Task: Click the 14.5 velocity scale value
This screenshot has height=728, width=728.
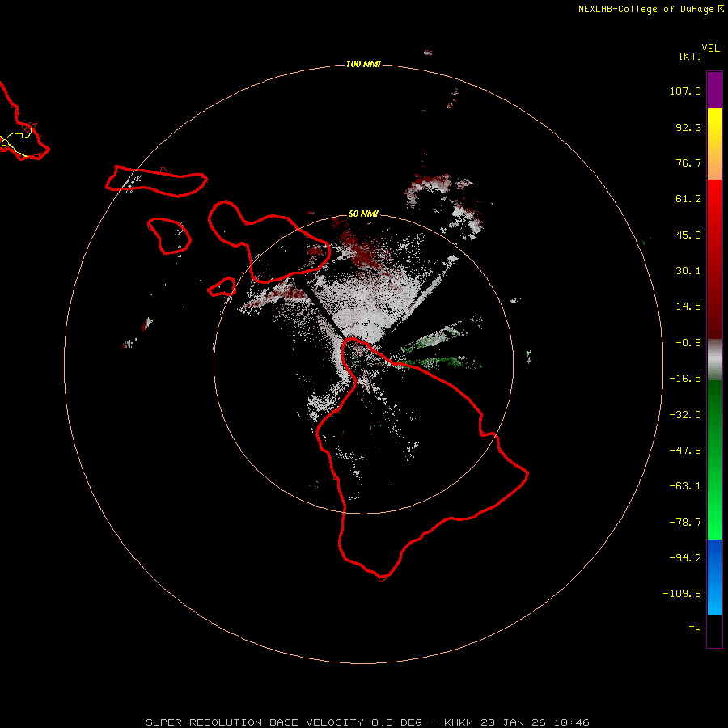Action: 688,307
